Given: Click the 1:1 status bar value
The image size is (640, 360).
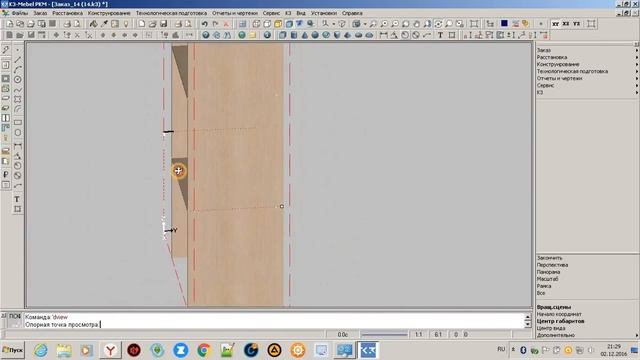Looking at the screenshot, I should [x=418, y=335].
